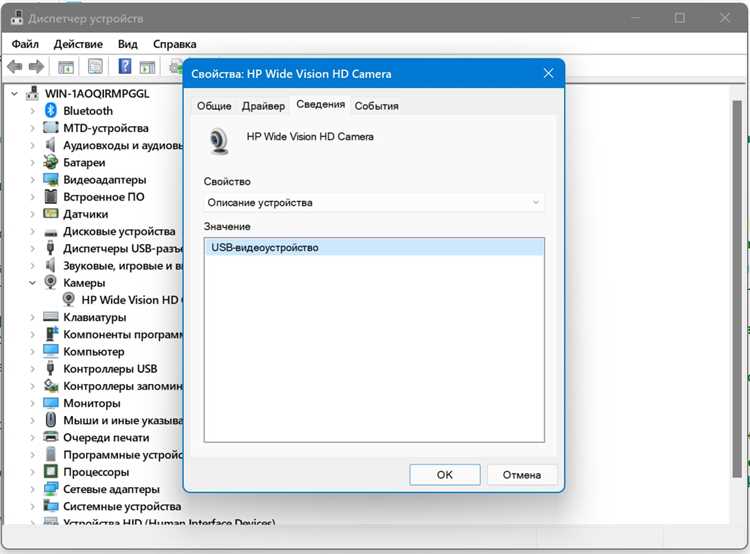Switch to the Общие tab
This screenshot has width=750, height=554.
pyautogui.click(x=214, y=106)
